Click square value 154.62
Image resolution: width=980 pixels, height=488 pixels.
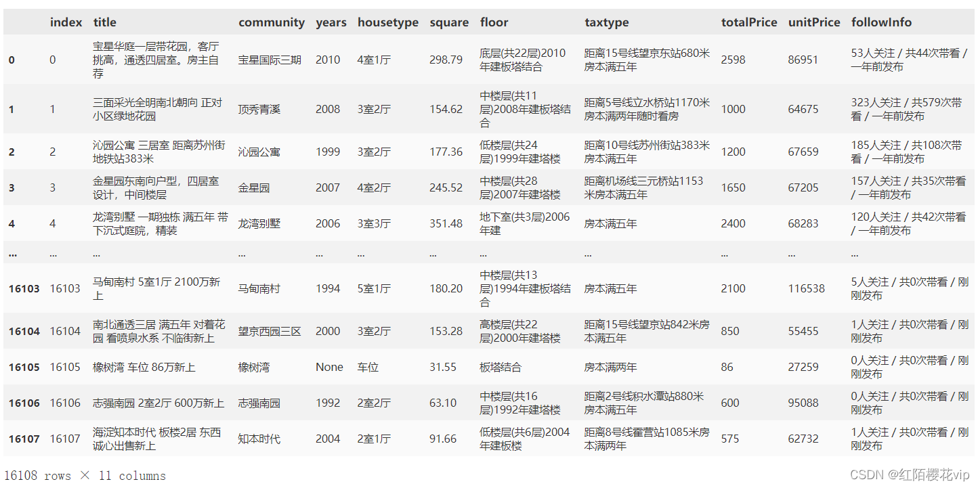[x=446, y=109]
